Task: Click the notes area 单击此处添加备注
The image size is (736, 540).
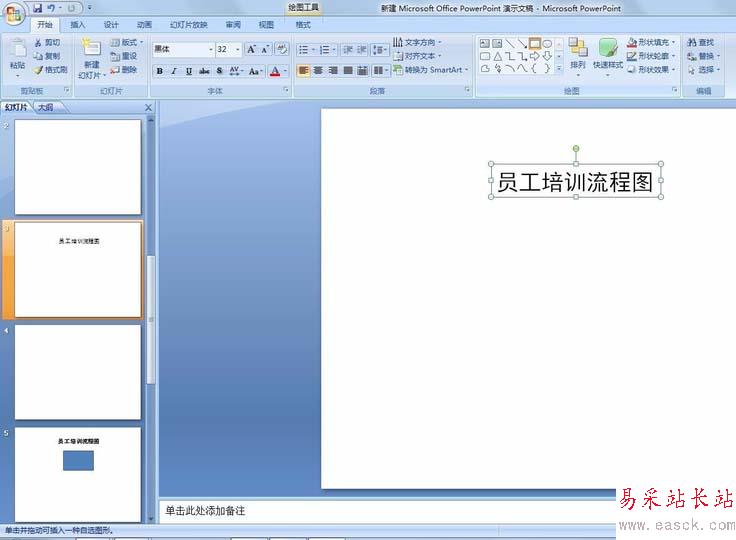Action: (x=205, y=511)
